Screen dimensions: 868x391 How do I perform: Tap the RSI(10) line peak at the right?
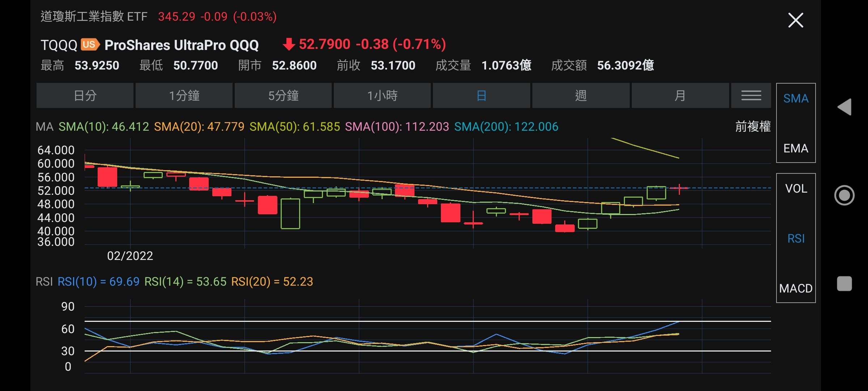point(678,321)
